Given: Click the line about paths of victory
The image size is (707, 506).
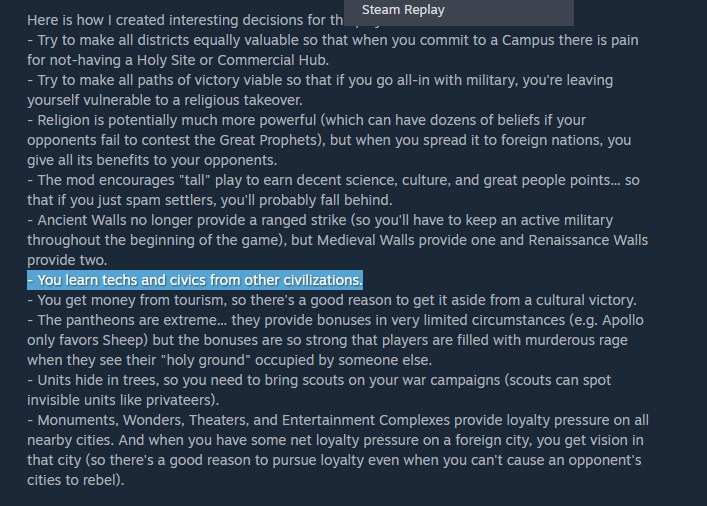Looking at the screenshot, I should (320, 80).
